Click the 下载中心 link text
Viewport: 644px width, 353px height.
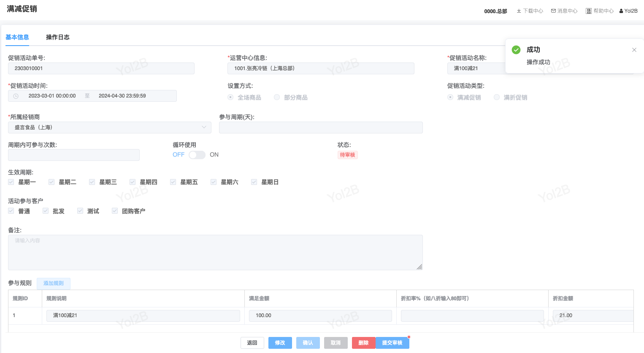pyautogui.click(x=533, y=11)
